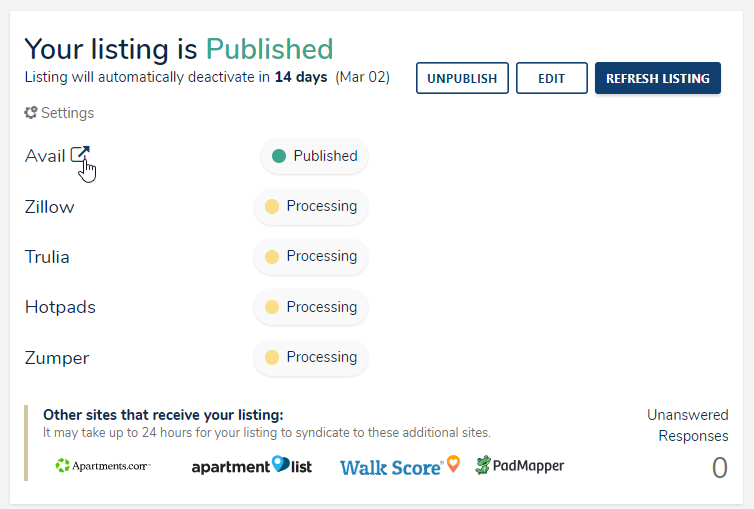Click the PadMapper logo

(519, 465)
